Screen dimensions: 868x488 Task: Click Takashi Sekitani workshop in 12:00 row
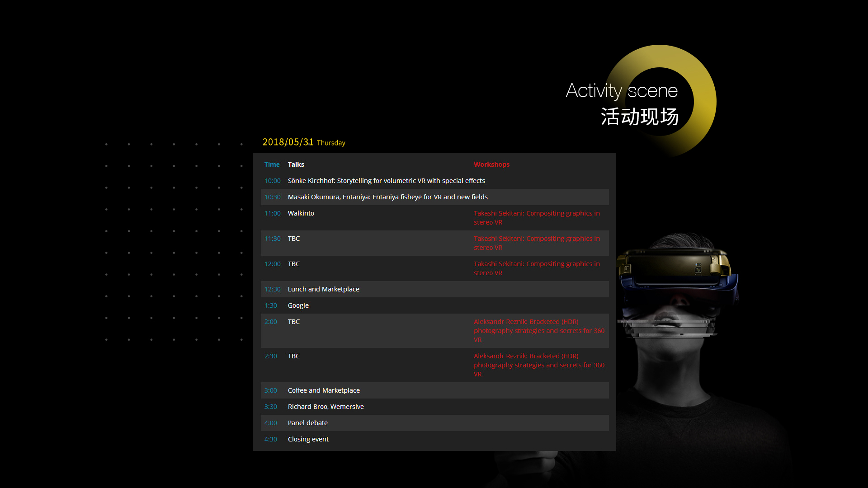(537, 268)
